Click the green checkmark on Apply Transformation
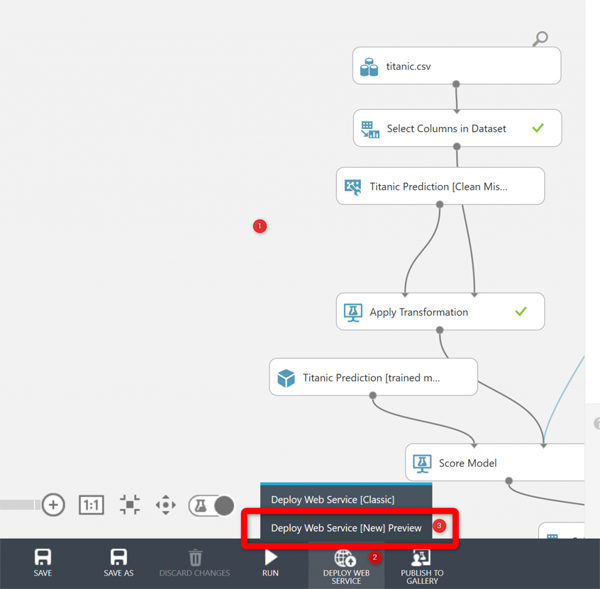Screen dimensions: 600x589 (x=521, y=311)
